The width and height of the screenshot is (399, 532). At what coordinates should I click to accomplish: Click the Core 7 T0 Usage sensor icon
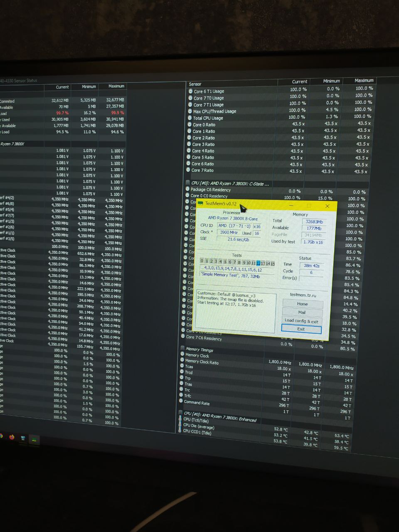tap(190, 98)
